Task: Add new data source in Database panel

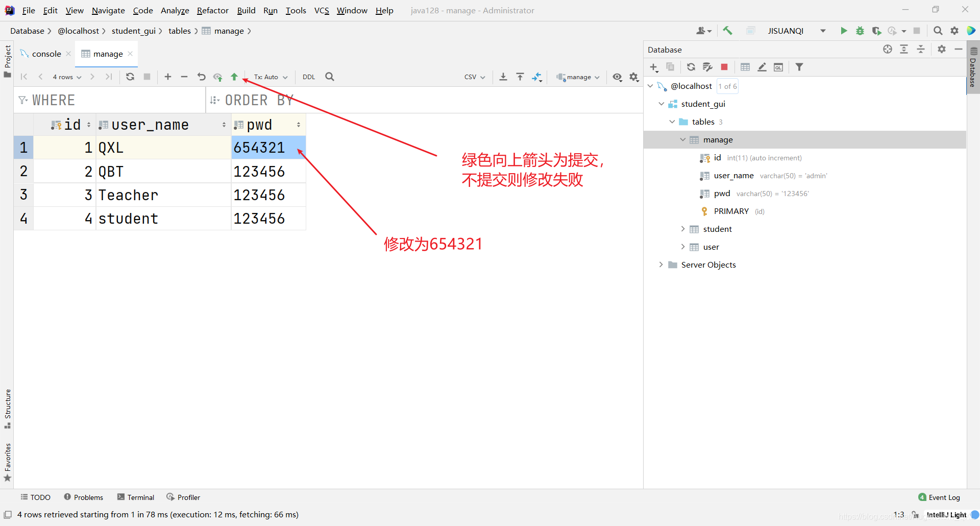Action: 654,67
